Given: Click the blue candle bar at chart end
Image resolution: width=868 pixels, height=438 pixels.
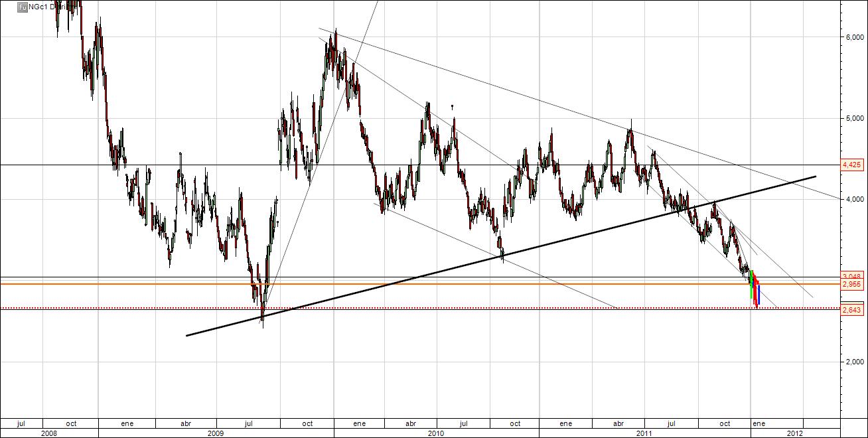Looking at the screenshot, I should click(x=759, y=295).
